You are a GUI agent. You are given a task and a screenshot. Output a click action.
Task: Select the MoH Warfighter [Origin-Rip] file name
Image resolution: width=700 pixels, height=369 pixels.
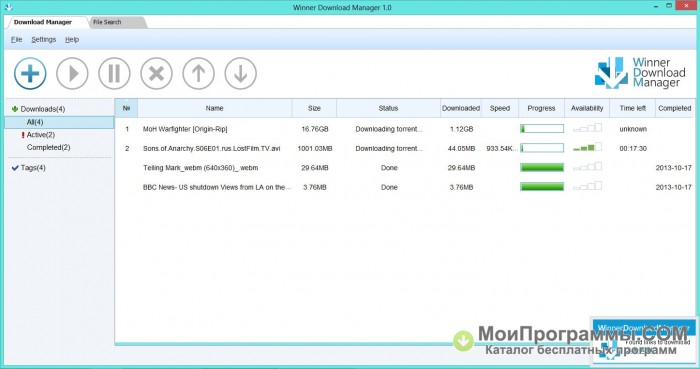[x=185, y=129]
